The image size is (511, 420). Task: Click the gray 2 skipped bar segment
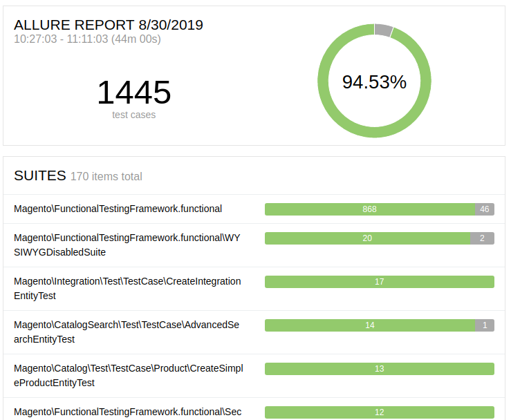click(x=483, y=238)
